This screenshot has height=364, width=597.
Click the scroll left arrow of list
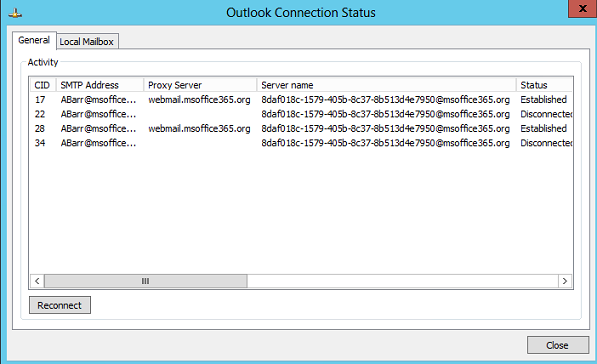coord(37,281)
